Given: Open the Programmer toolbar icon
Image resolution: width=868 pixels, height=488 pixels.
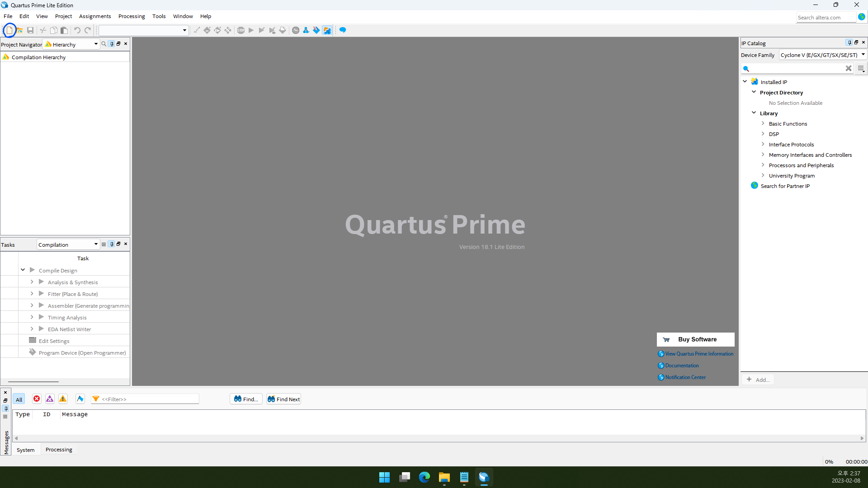Looking at the screenshot, I should coord(316,30).
